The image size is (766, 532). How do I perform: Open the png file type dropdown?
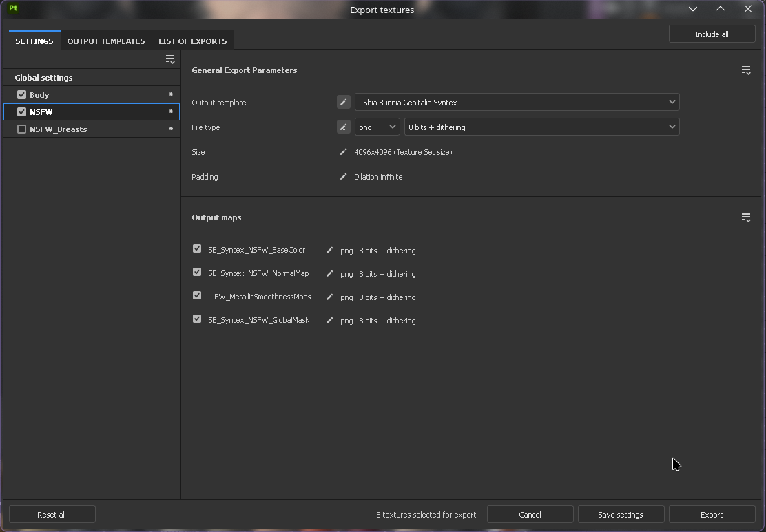[377, 127]
